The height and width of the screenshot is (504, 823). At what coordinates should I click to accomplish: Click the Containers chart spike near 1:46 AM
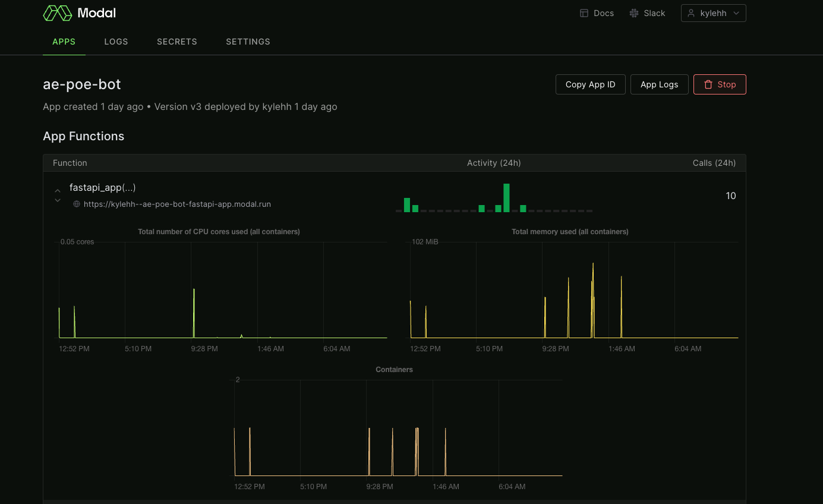(x=445, y=452)
